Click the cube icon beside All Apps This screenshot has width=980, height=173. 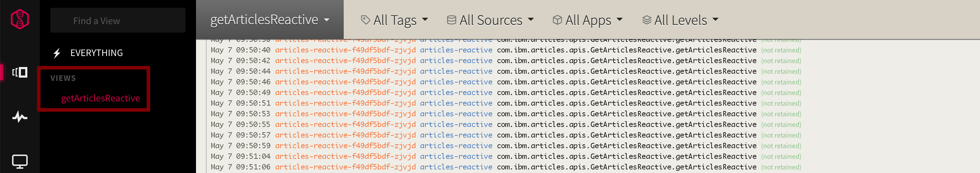557,20
